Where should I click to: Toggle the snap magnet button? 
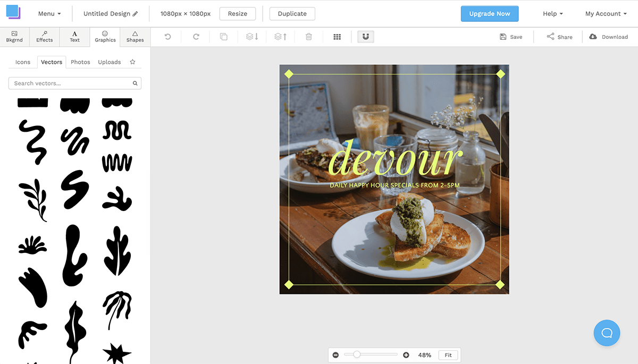coord(366,37)
